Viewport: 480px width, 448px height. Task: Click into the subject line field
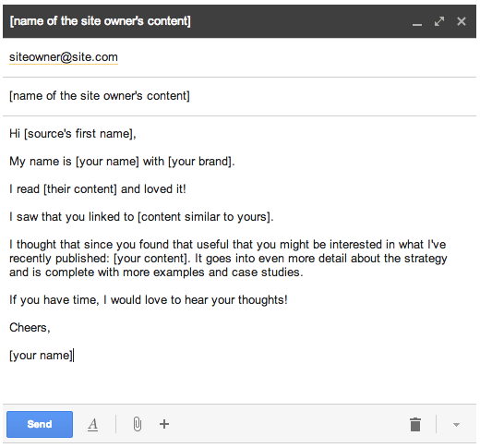click(240, 96)
